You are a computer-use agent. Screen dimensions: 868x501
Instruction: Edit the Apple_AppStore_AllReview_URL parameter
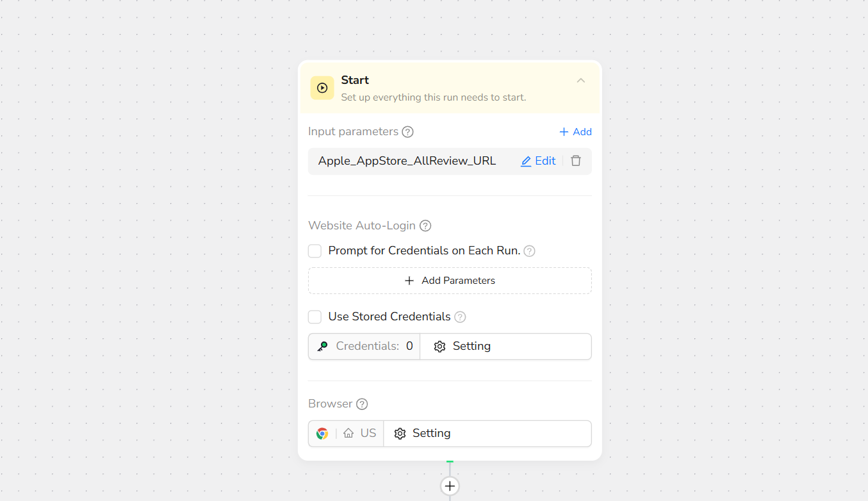pyautogui.click(x=538, y=161)
